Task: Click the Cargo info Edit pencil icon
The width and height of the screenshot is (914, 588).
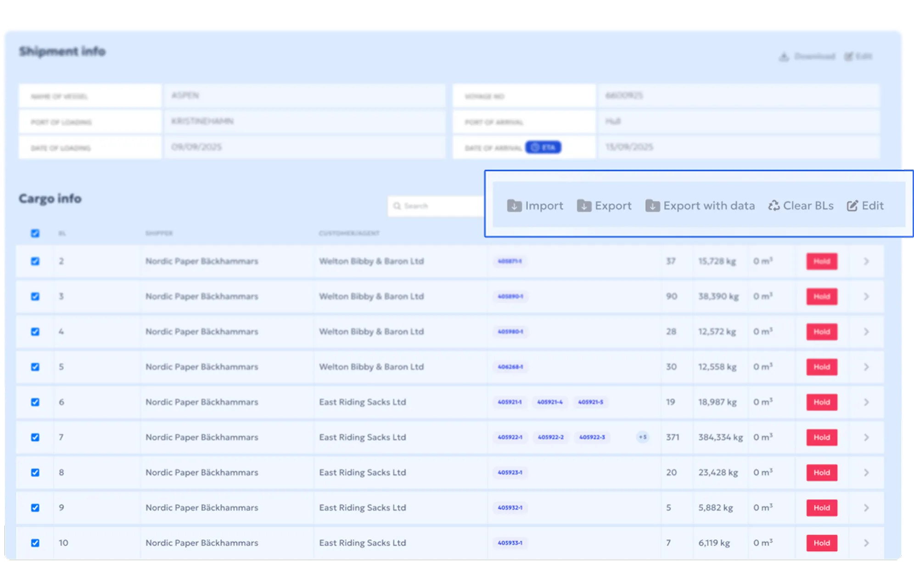Action: (852, 206)
